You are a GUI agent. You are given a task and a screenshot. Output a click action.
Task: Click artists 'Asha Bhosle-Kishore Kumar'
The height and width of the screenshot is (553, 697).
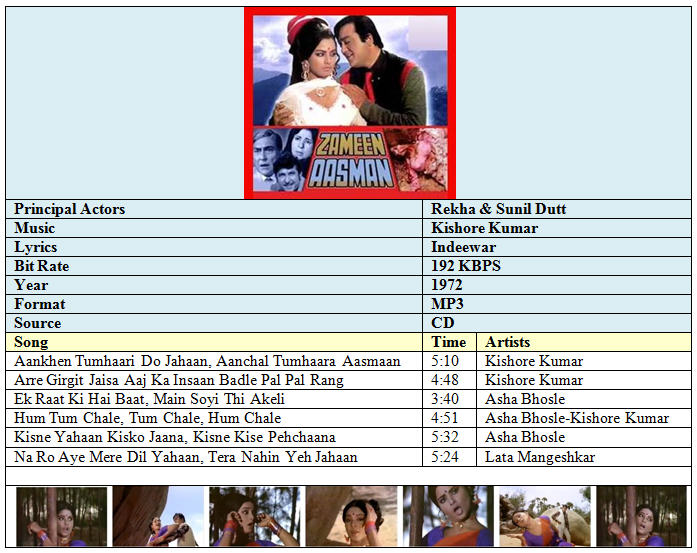(x=577, y=418)
